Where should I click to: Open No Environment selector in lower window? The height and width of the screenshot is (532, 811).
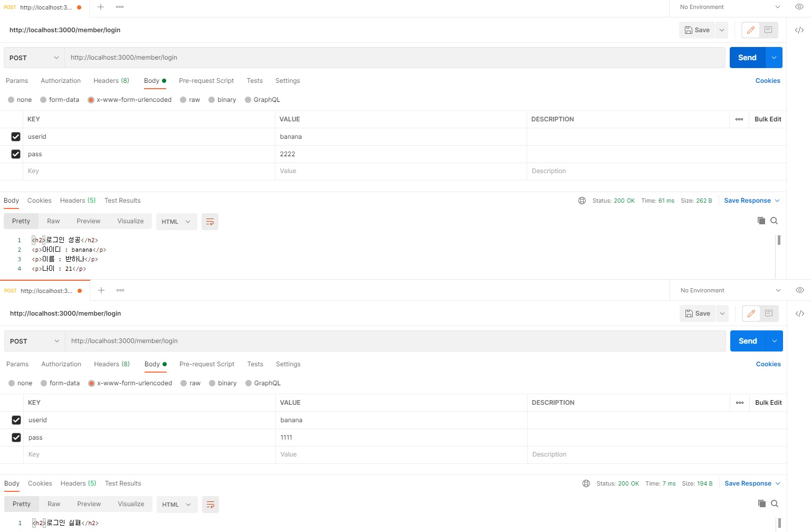(x=730, y=290)
